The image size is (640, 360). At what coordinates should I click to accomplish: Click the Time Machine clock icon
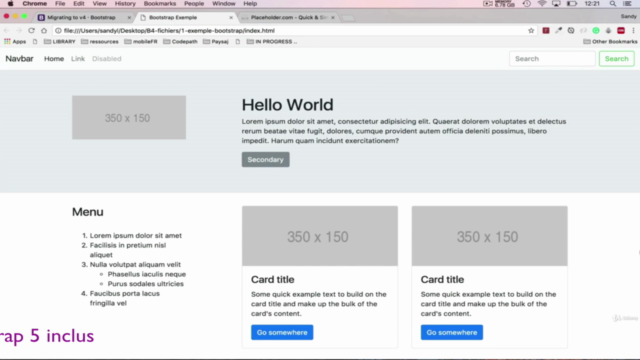coord(527,4)
